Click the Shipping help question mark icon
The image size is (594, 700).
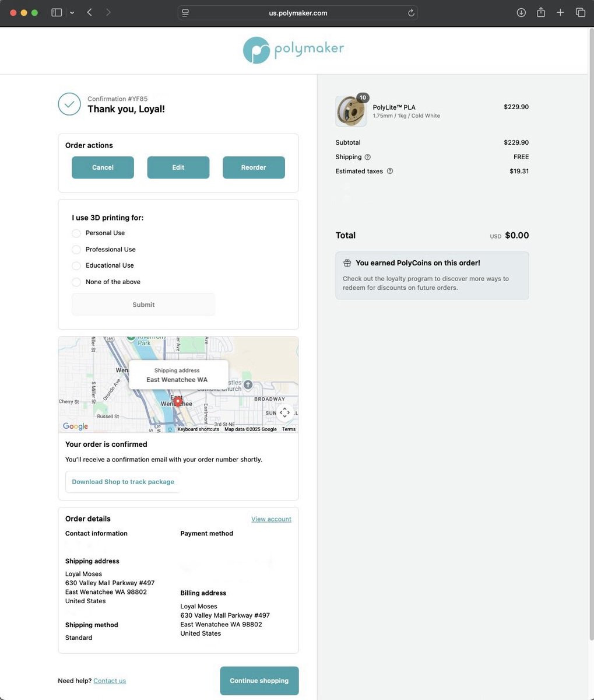click(x=367, y=157)
